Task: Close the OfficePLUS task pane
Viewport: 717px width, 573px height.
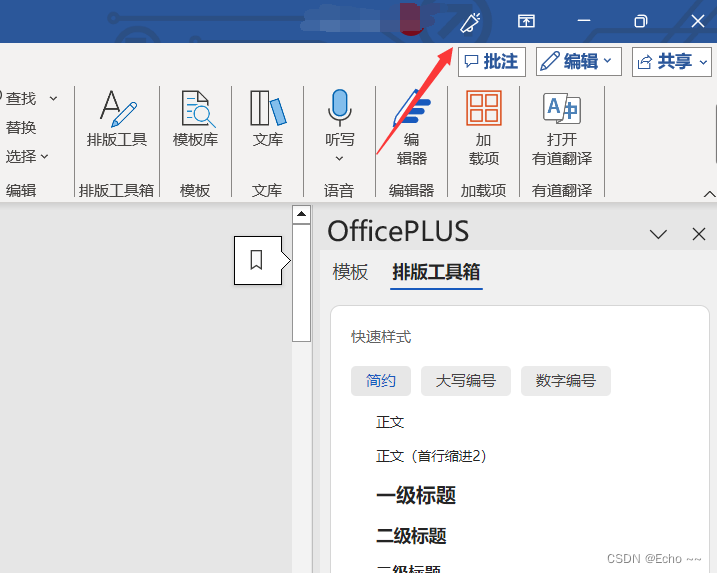Action: [699, 234]
